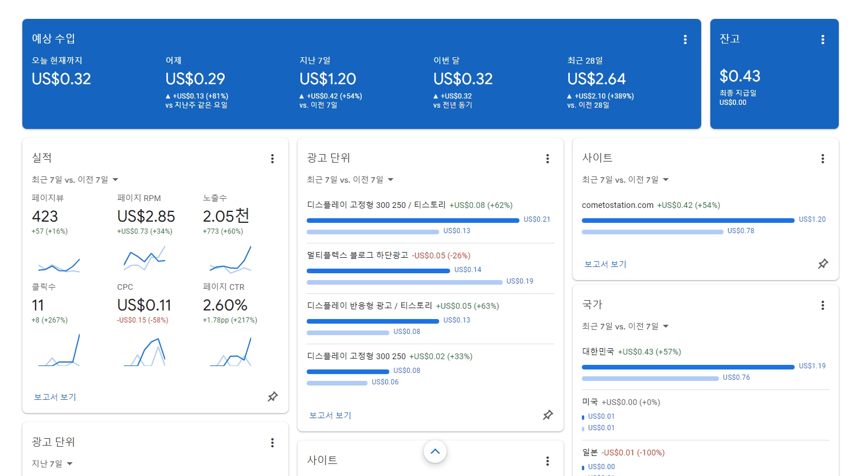Viewport: 868px width, 476px height.
Task: Open the top 사이트 card's three-dot menu
Action: pos(823,159)
